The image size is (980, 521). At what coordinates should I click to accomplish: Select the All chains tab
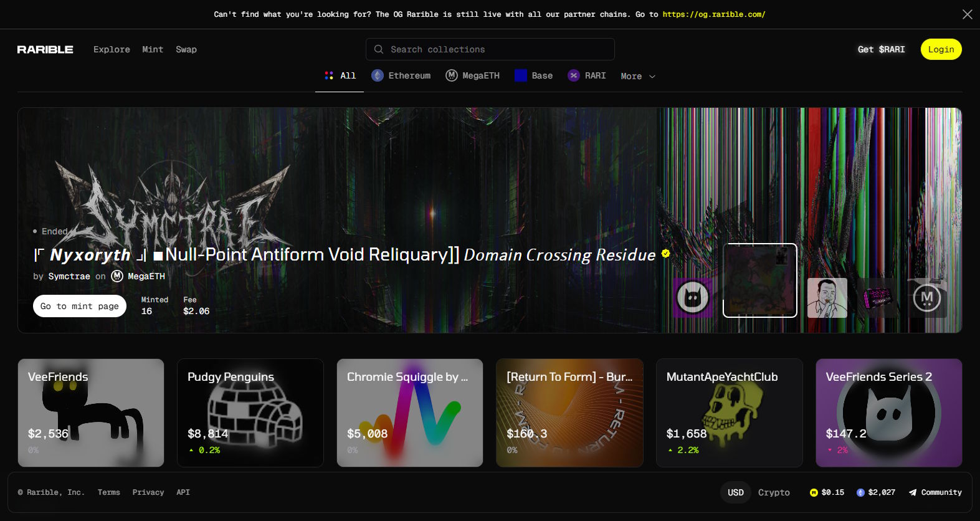[340, 75]
